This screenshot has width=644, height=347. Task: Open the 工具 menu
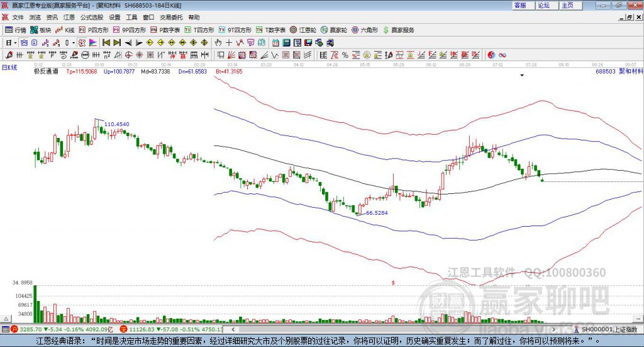pos(131,17)
